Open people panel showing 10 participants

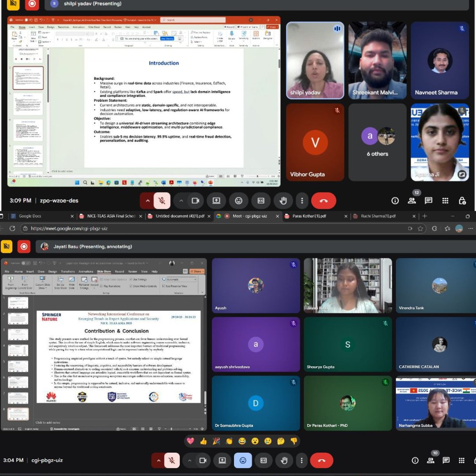pyautogui.click(x=431, y=461)
